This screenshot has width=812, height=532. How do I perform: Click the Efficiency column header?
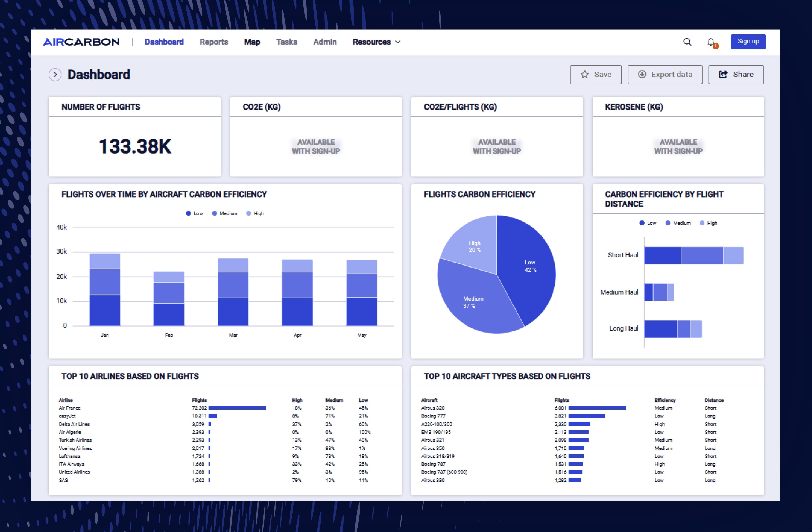tap(665, 400)
